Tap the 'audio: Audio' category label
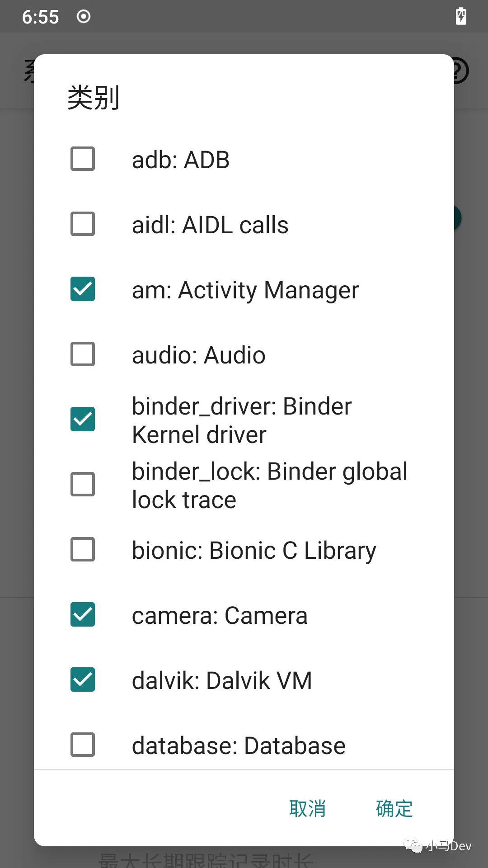The image size is (488, 868). pyautogui.click(x=198, y=355)
